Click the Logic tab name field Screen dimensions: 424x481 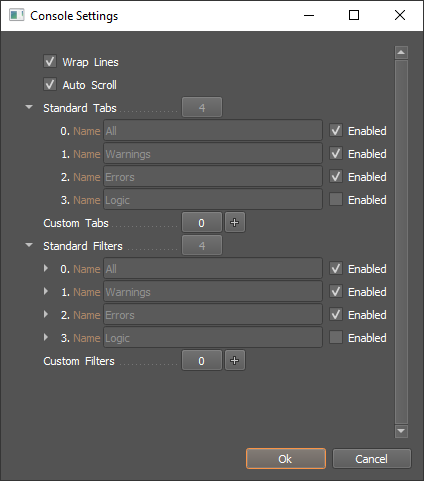point(213,199)
